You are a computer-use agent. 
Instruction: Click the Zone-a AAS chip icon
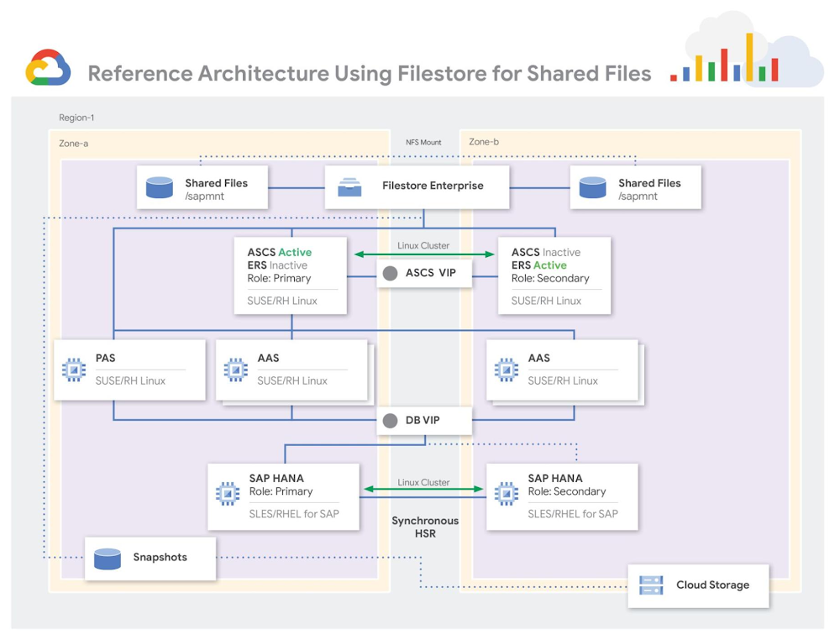pyautogui.click(x=236, y=370)
